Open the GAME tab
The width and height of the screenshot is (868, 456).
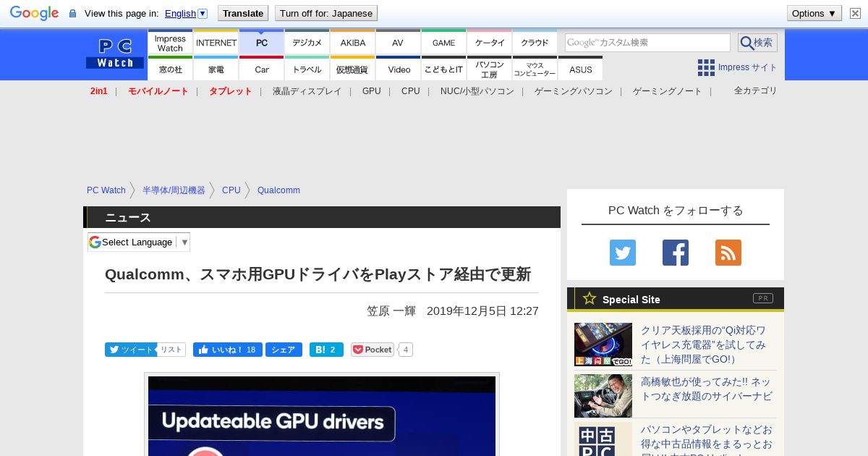[x=444, y=42]
